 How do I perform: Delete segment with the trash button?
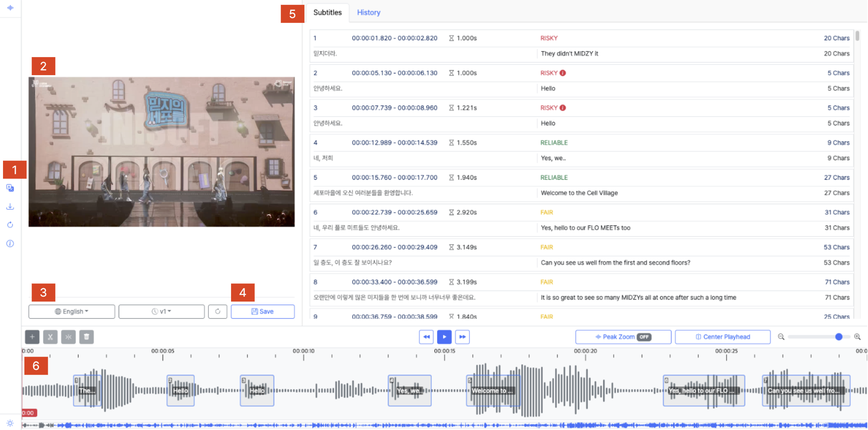[86, 337]
